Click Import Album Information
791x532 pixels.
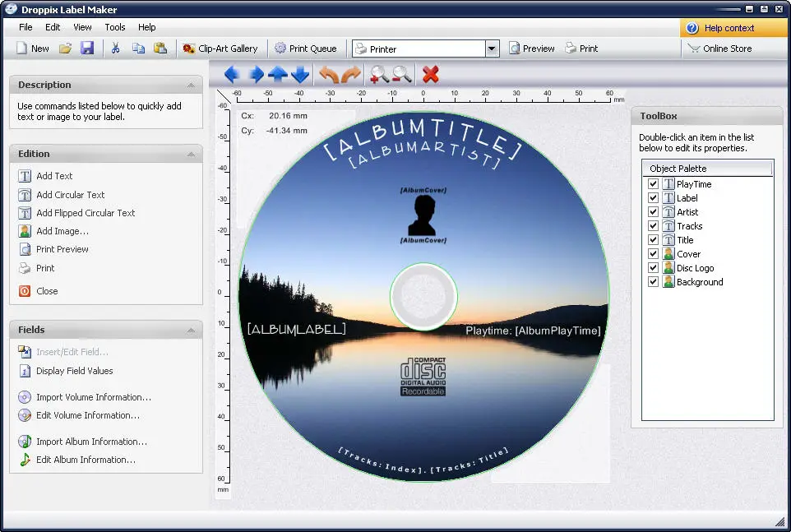pos(91,442)
